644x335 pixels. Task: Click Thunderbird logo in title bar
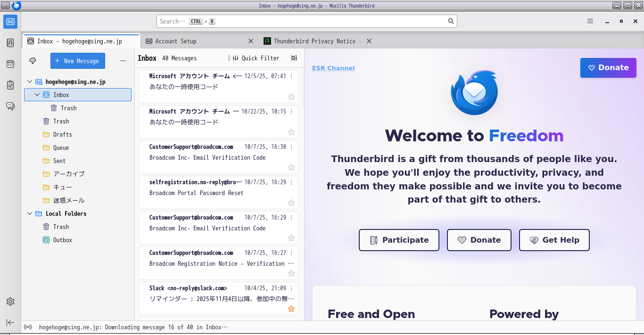[x=17, y=6]
